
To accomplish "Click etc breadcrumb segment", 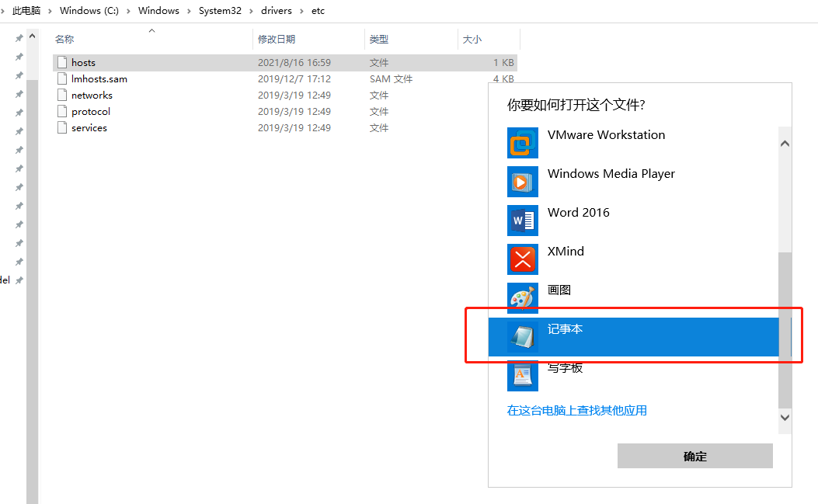I will click(318, 10).
